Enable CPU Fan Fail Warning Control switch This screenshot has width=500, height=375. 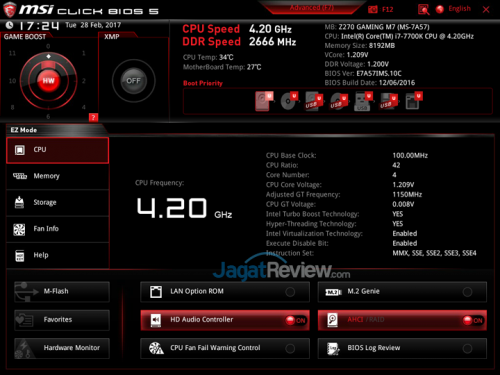point(290,349)
